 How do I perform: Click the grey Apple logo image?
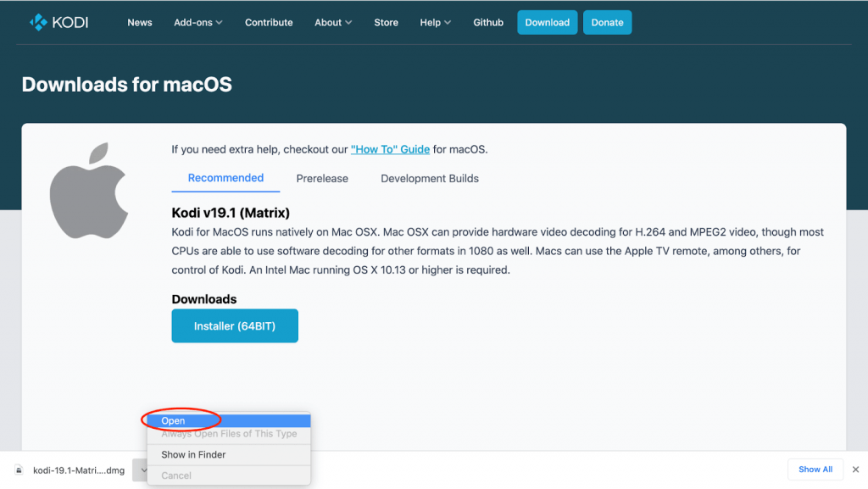[x=89, y=191]
